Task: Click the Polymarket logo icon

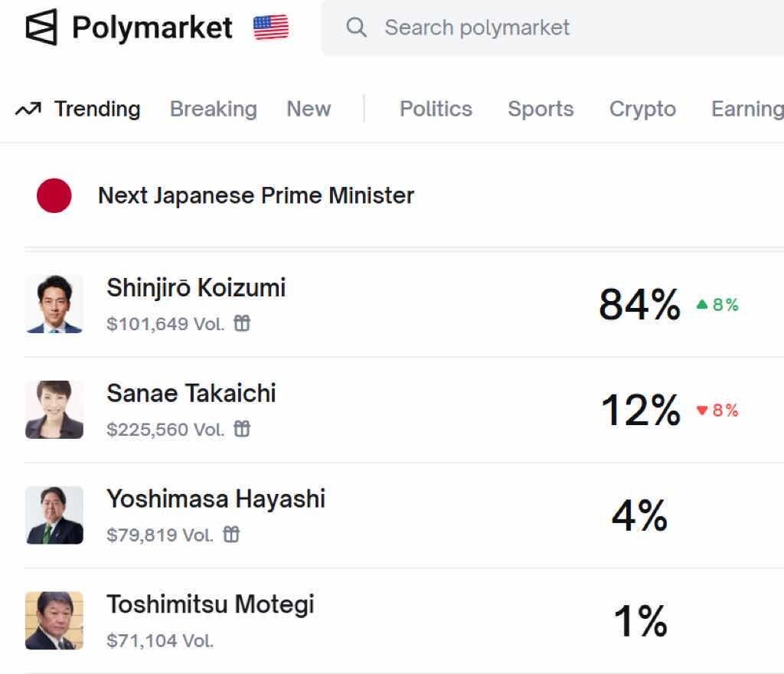Action: pos(41,28)
